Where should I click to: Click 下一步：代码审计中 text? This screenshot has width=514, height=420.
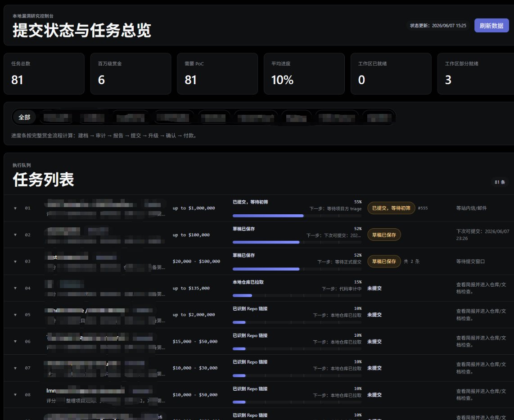342,289
